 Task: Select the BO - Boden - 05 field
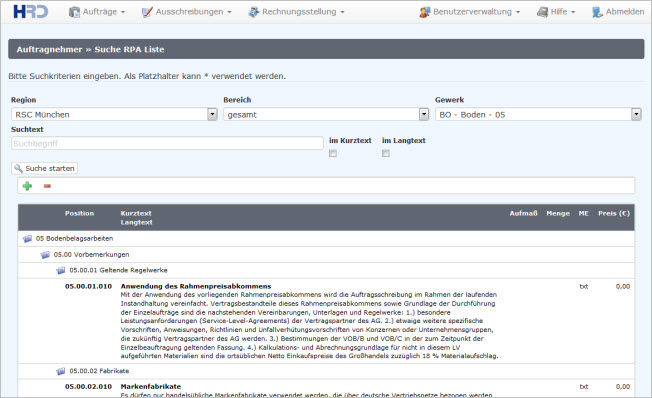(538, 114)
